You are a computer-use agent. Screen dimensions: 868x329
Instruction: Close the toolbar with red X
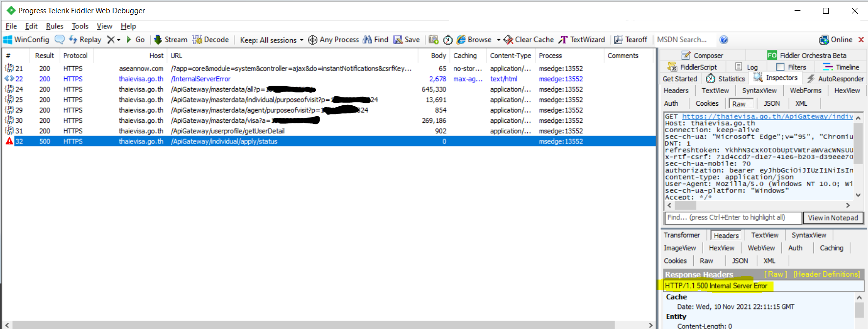point(861,40)
